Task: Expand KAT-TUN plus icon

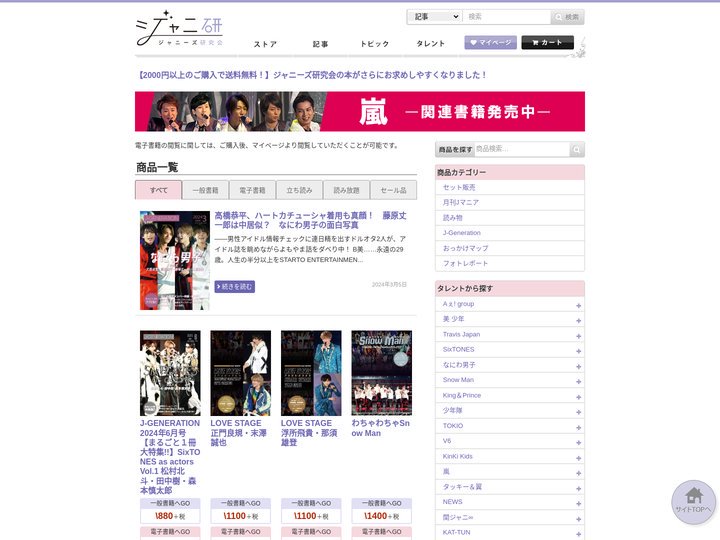Action: 579,534
